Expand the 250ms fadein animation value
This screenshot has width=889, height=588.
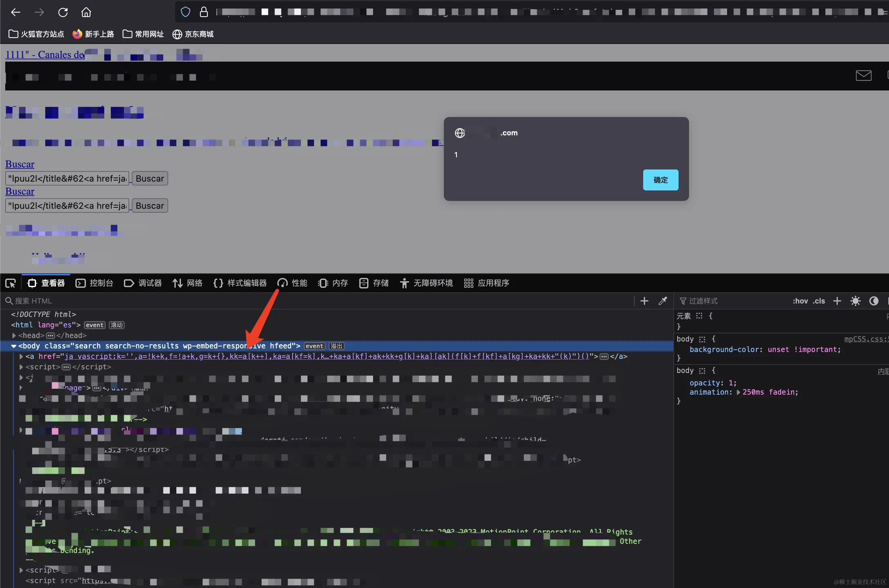coord(738,392)
